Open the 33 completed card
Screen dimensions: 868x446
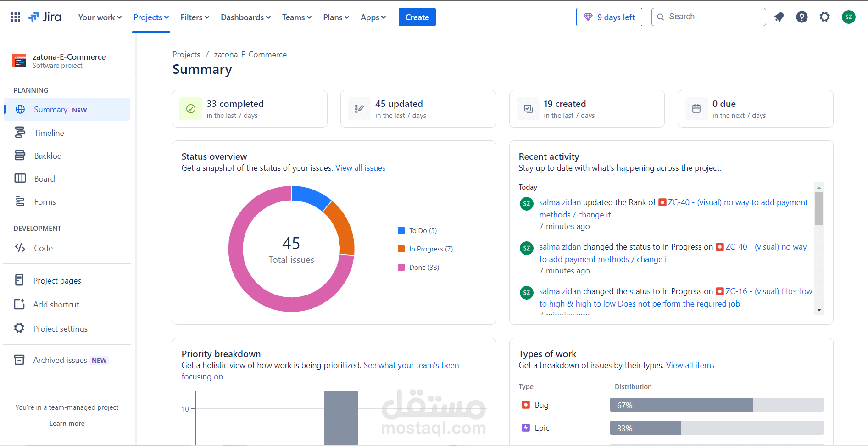click(x=250, y=109)
